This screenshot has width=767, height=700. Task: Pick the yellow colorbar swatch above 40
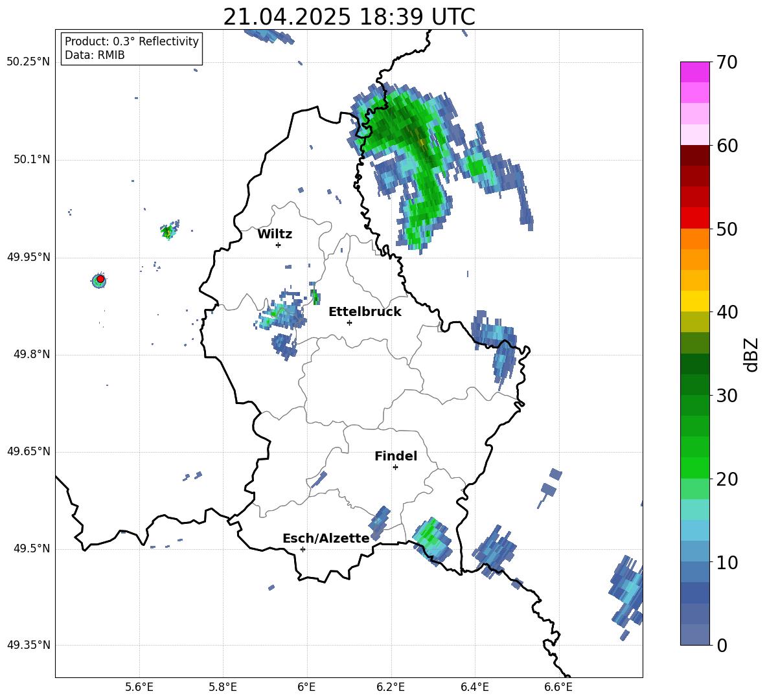(x=694, y=301)
